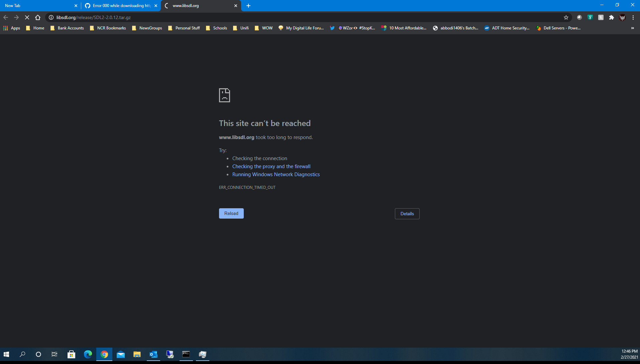Open the Honey extension icon
The height and width of the screenshot is (364, 640).
point(601,17)
